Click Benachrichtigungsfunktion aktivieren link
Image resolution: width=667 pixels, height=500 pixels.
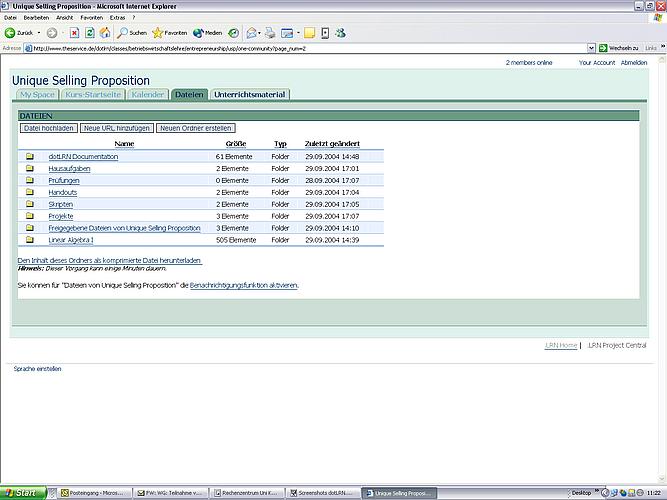[x=244, y=286]
